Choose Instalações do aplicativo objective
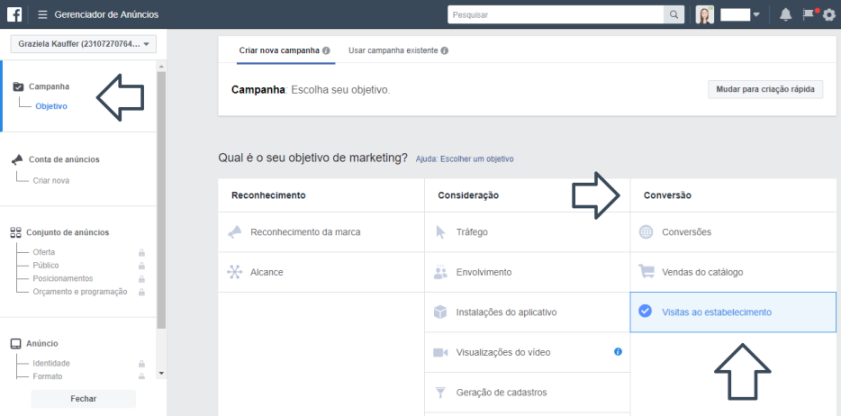The width and height of the screenshot is (841, 416). point(527,312)
